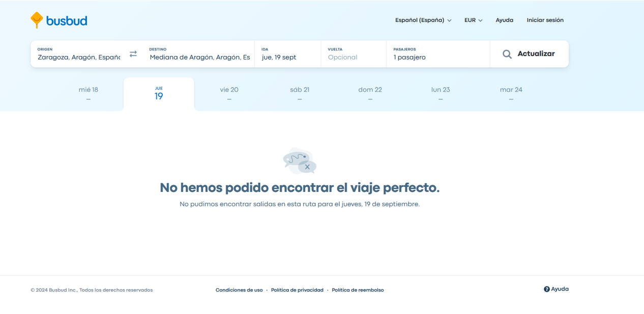Viewport: 644px width, 314px height.
Task: Click the magnifying glass search icon
Action: [507, 54]
